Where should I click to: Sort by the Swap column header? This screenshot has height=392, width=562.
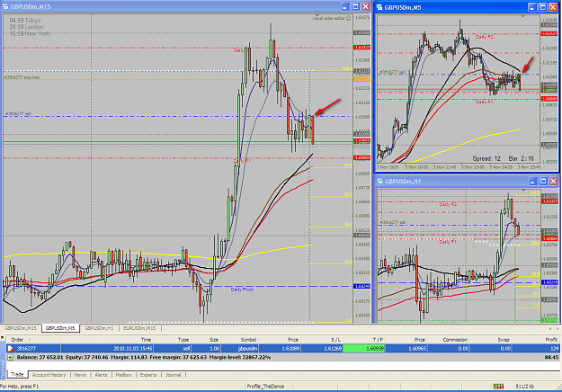click(x=491, y=340)
